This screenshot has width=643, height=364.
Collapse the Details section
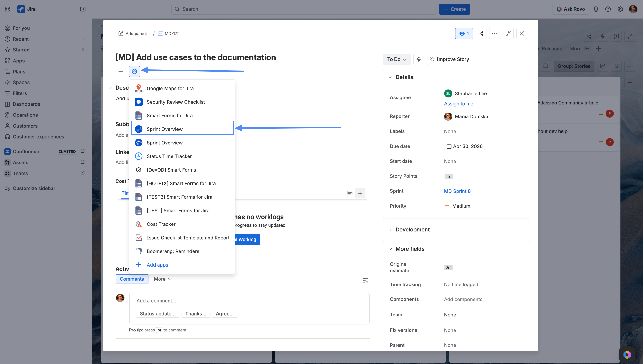click(390, 77)
